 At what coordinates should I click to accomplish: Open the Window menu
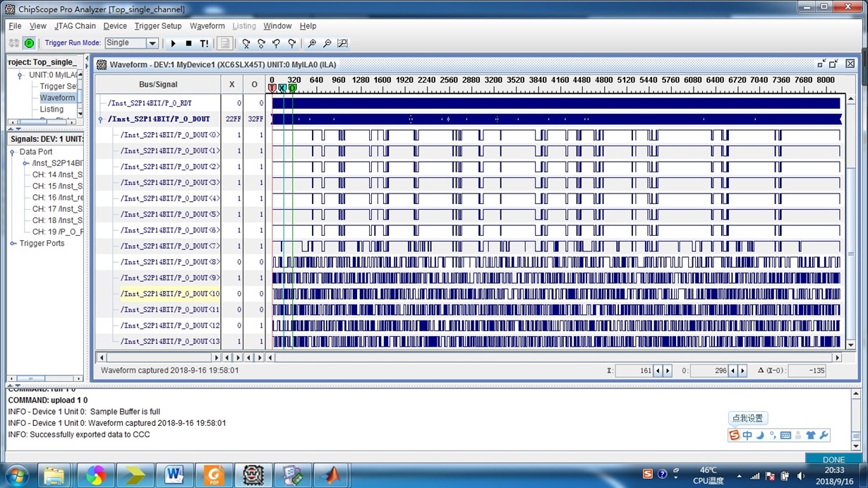[277, 26]
